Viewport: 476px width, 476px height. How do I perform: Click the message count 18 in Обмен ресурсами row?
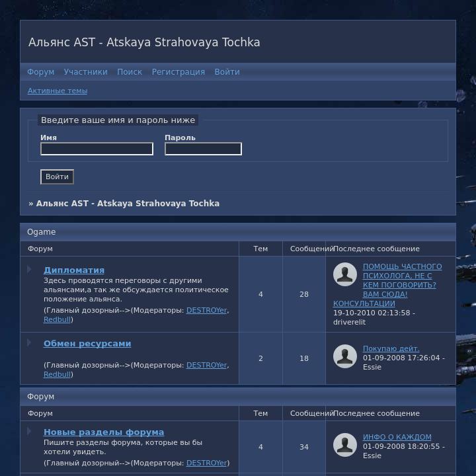click(x=304, y=358)
